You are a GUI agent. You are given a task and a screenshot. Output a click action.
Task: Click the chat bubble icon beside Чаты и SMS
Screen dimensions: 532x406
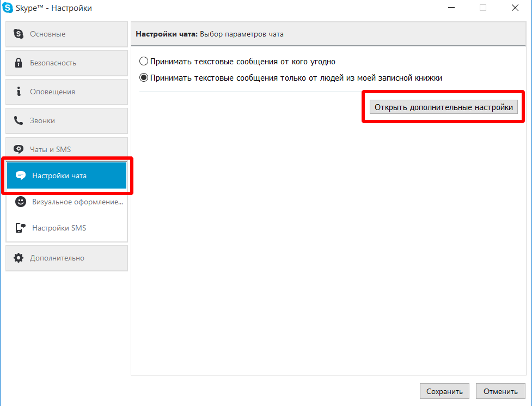click(19, 149)
